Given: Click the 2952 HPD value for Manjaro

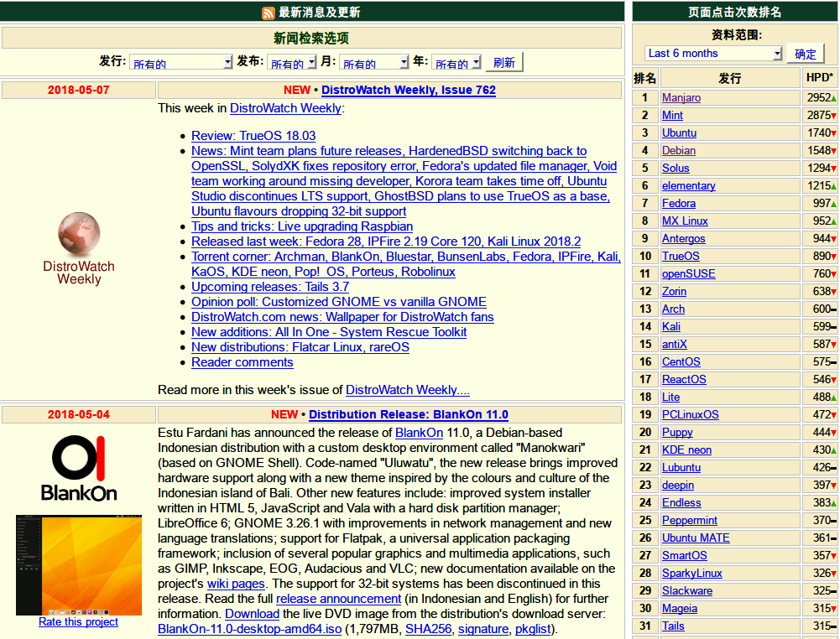Looking at the screenshot, I should click(x=820, y=97).
